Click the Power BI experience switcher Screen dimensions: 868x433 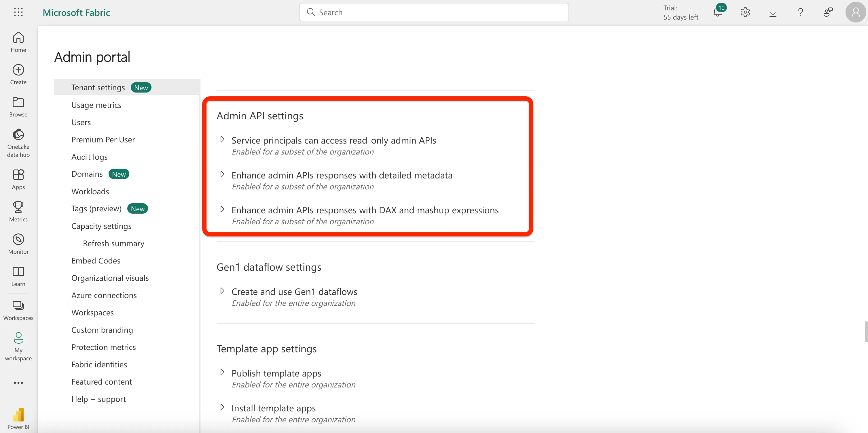[18, 418]
